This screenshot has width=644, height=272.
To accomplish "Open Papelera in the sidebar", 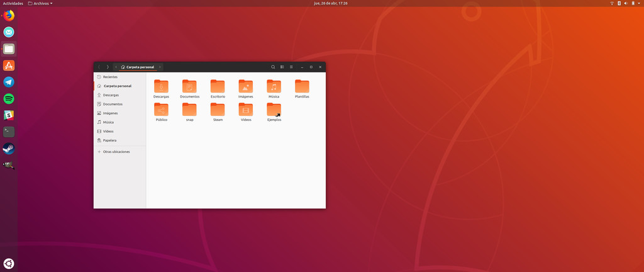I will [120, 140].
